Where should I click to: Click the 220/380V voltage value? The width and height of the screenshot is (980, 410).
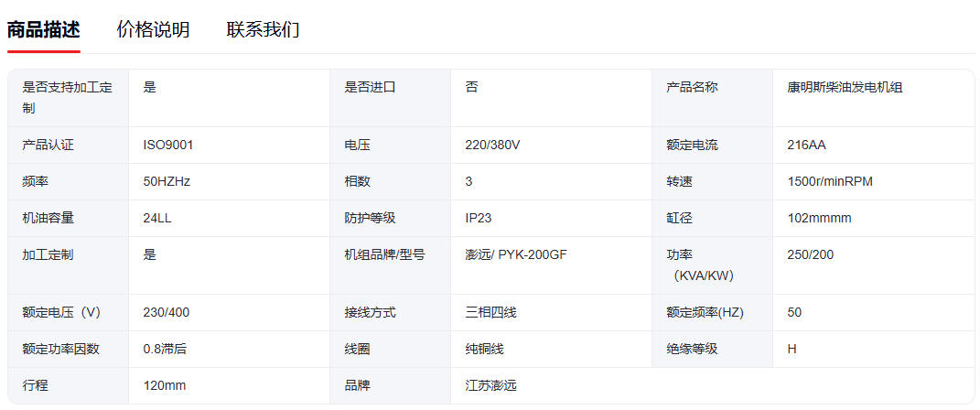pos(492,145)
